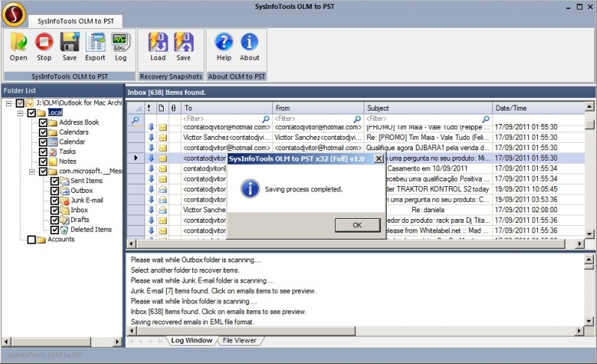Image resolution: width=597 pixels, height=364 pixels.
Task: Click the Save floppy disk icon
Action: point(70,42)
